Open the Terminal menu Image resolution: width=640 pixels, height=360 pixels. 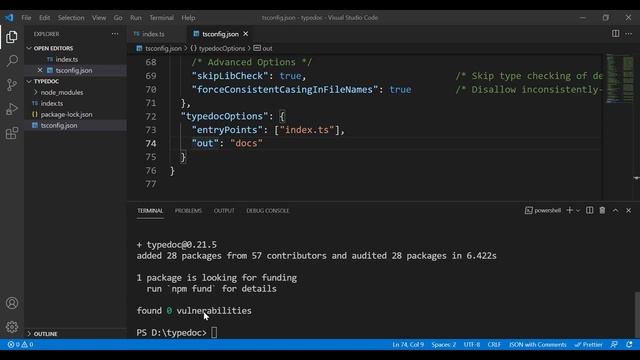click(161, 18)
